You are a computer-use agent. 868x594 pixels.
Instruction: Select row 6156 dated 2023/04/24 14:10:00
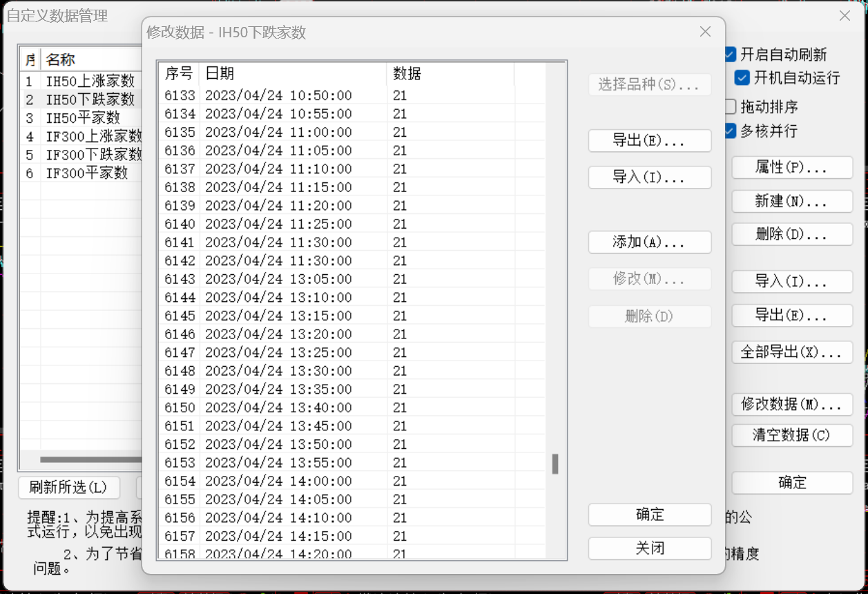pyautogui.click(x=351, y=518)
